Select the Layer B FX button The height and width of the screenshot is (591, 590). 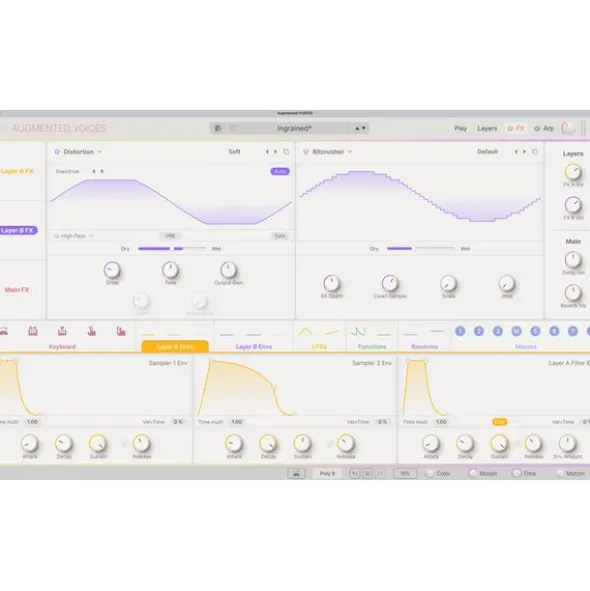tap(18, 230)
